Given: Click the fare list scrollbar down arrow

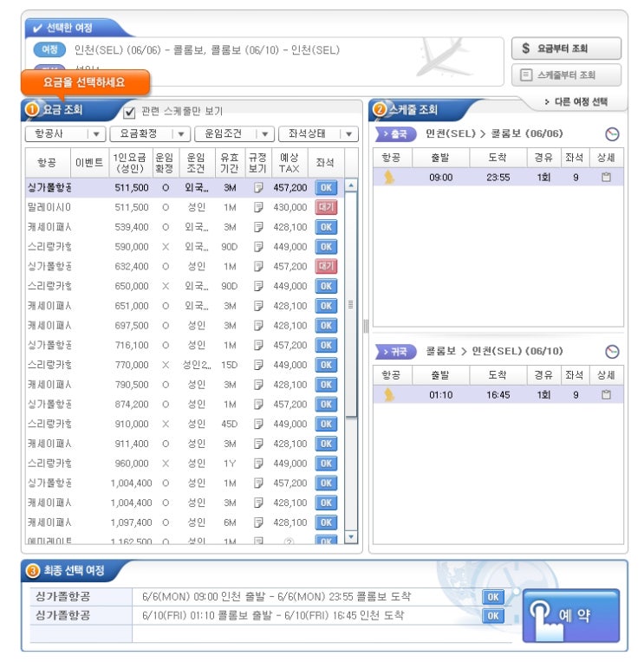Looking at the screenshot, I should (x=351, y=537).
